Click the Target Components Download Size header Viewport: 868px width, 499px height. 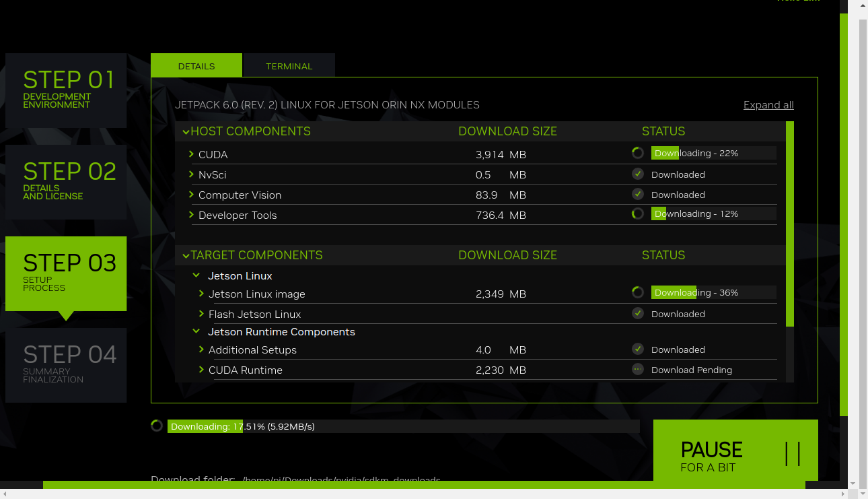pos(507,255)
